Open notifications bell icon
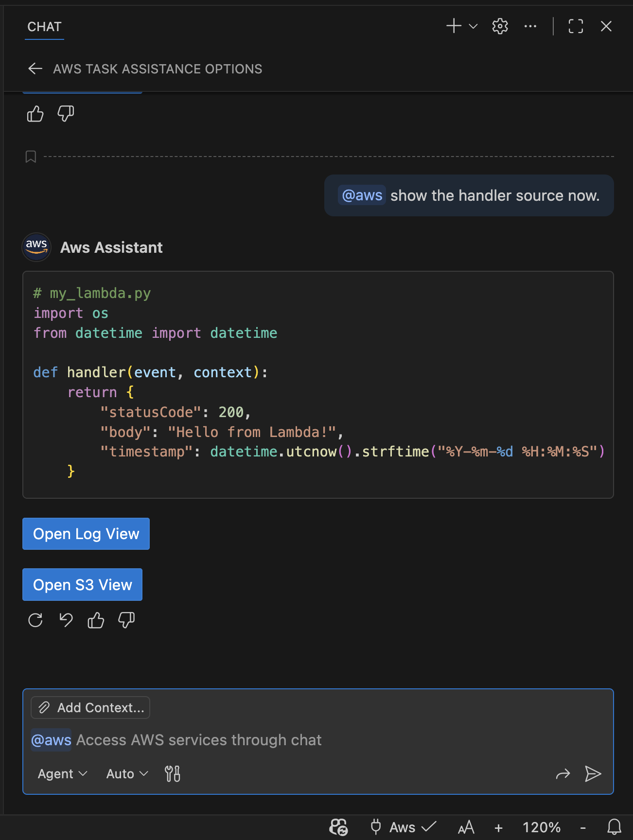The width and height of the screenshot is (633, 840). point(615,827)
